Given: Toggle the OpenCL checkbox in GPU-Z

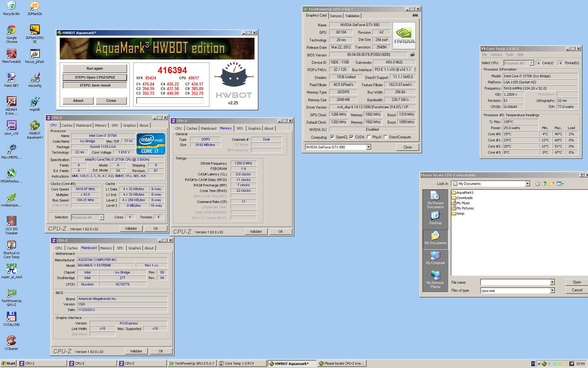Looking at the screenshot, I should (x=332, y=137).
